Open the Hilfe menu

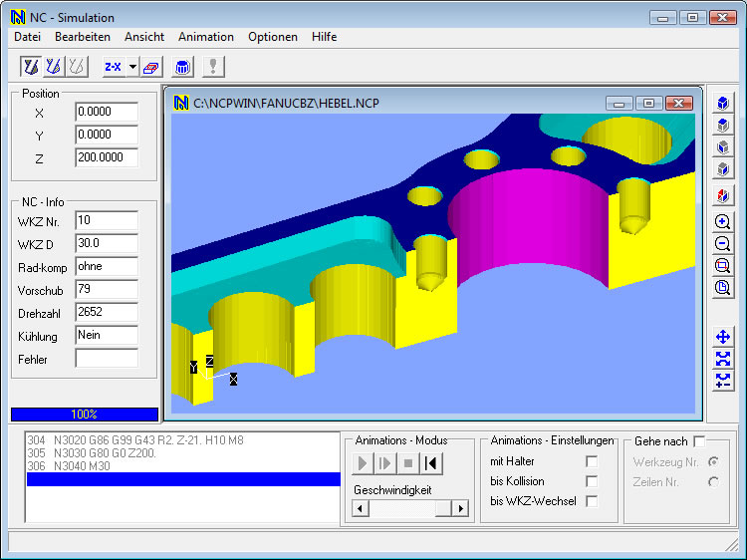point(324,37)
